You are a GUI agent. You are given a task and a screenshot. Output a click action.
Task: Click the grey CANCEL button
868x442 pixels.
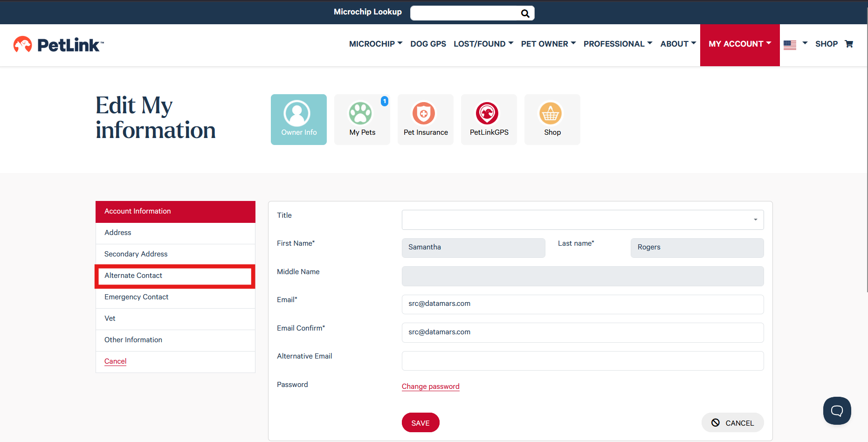[732, 422]
